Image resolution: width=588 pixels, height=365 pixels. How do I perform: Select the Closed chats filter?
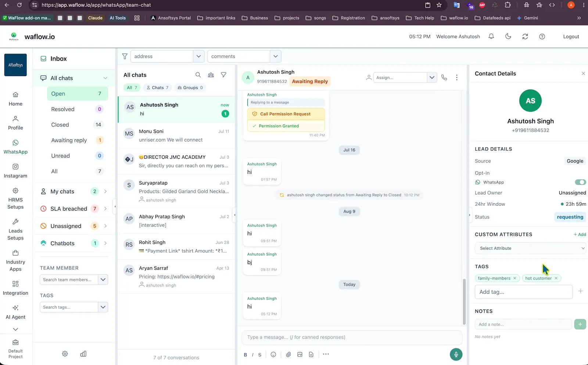click(78, 125)
